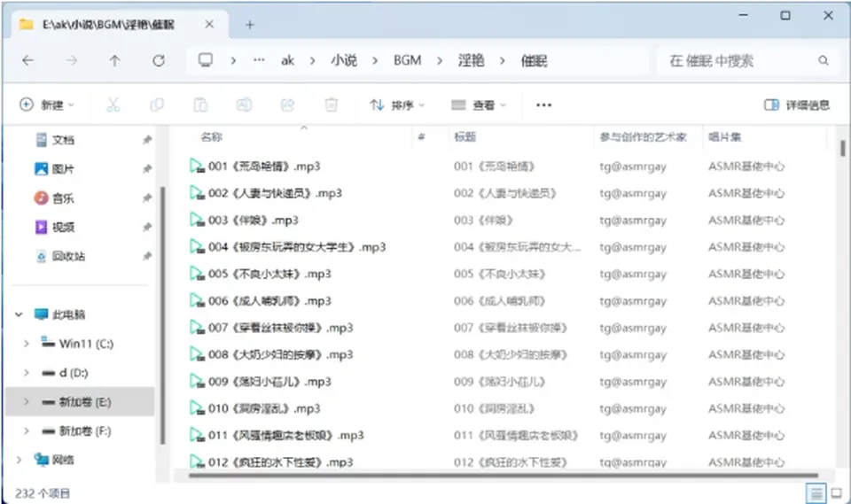Select the file starting with 003 .mp3
851x504 pixels.
[245, 220]
